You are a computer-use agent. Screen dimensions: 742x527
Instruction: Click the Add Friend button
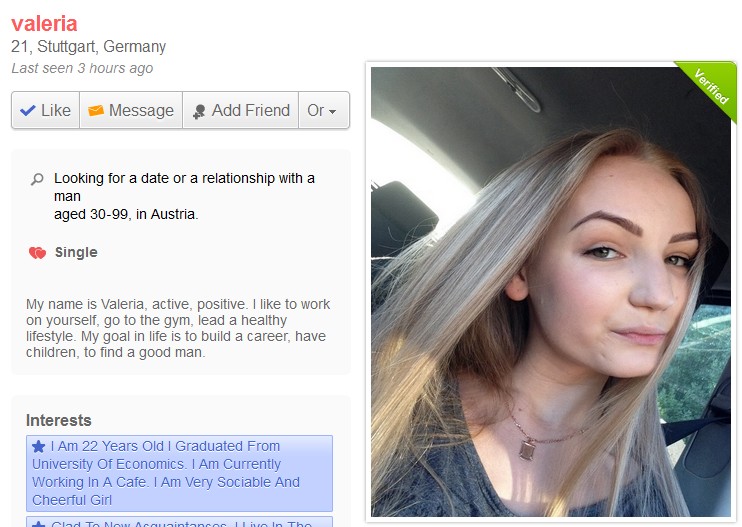(x=241, y=110)
